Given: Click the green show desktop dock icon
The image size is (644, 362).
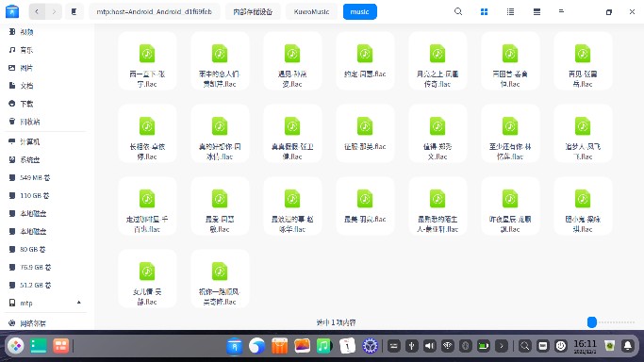Looking at the screenshot, I should click(39, 346).
